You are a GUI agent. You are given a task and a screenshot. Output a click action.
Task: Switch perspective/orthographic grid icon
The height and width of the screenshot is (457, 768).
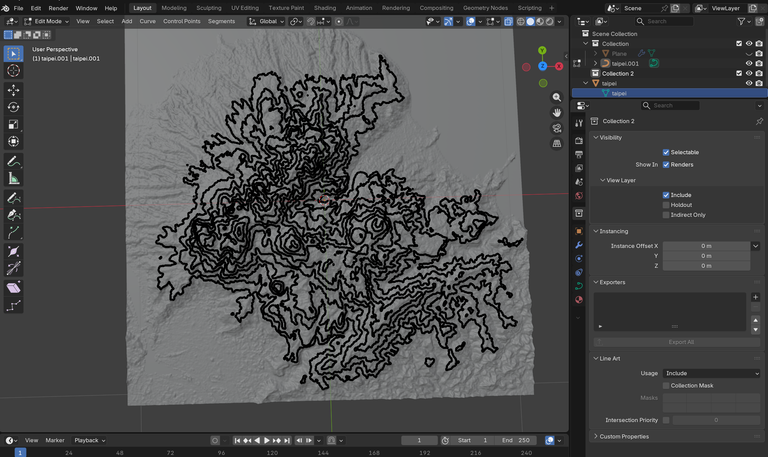pos(557,144)
